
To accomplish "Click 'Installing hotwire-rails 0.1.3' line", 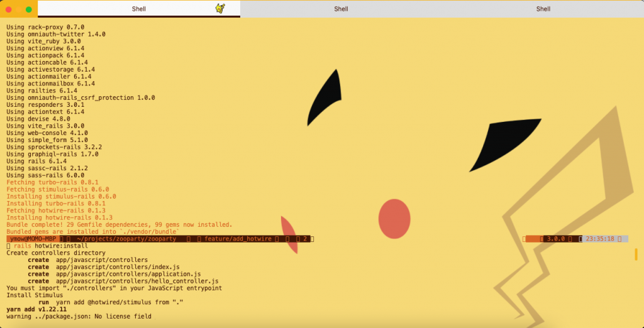I will coord(60,217).
